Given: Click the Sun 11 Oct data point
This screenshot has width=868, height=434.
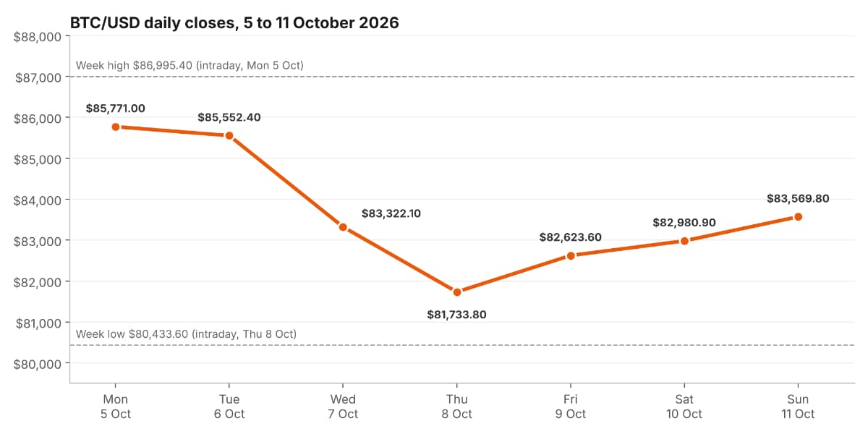Looking at the screenshot, I should [798, 217].
